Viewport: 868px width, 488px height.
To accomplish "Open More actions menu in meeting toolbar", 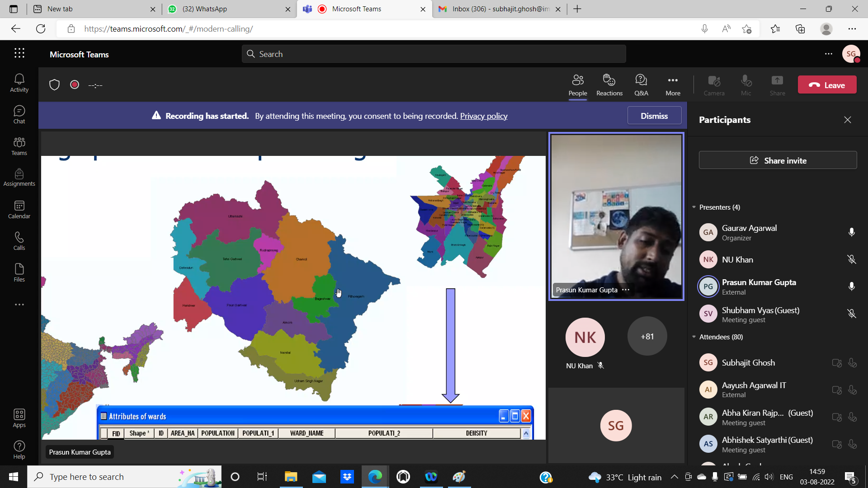I will (673, 85).
